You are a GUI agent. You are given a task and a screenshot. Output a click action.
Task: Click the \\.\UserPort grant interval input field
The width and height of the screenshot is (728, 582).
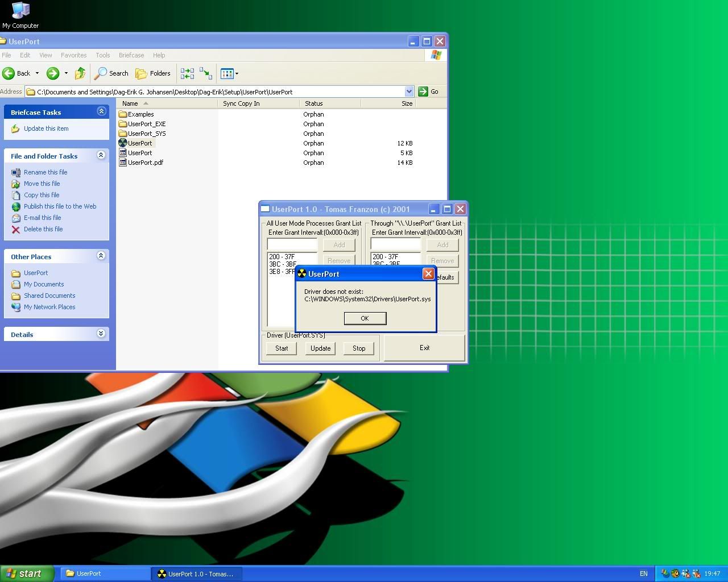[x=396, y=245]
